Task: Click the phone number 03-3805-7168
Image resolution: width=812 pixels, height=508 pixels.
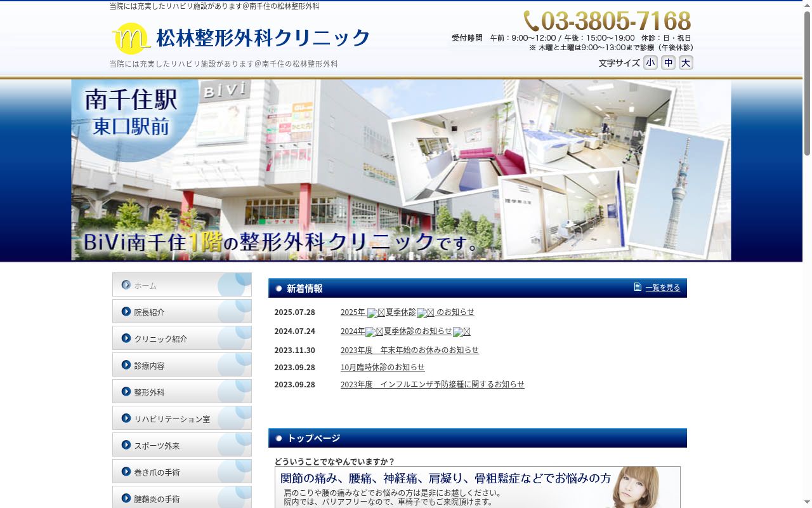Action: pos(615,21)
